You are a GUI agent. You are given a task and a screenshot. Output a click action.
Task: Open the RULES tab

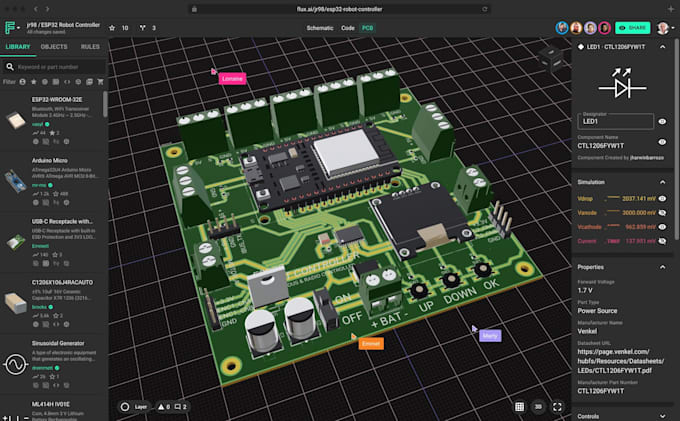tap(90, 47)
